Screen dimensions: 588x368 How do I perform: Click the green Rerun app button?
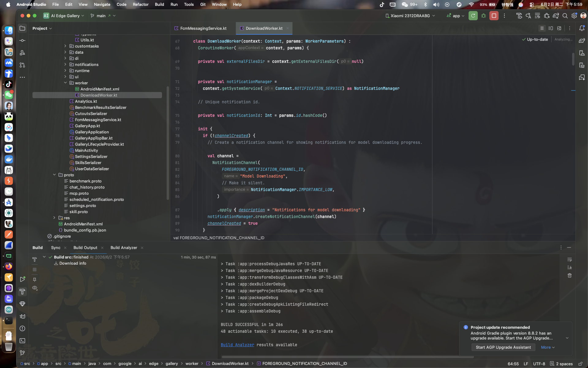[x=473, y=16]
